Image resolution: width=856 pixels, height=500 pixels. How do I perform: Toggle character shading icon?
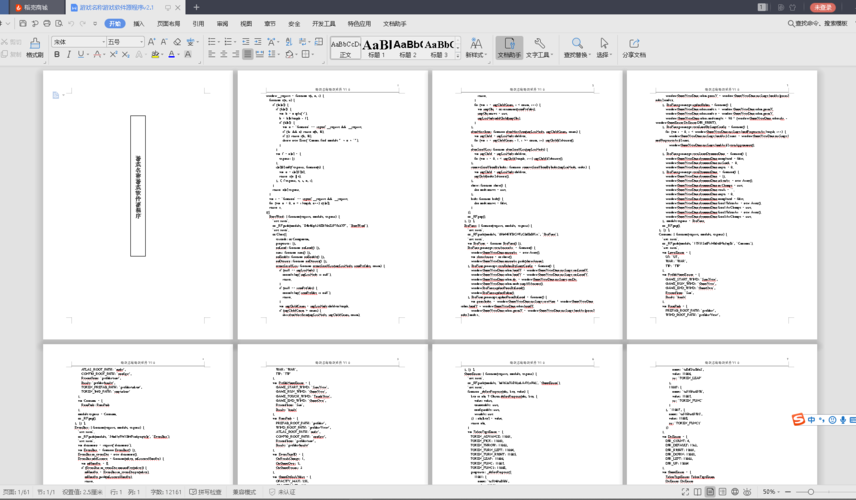coord(188,55)
